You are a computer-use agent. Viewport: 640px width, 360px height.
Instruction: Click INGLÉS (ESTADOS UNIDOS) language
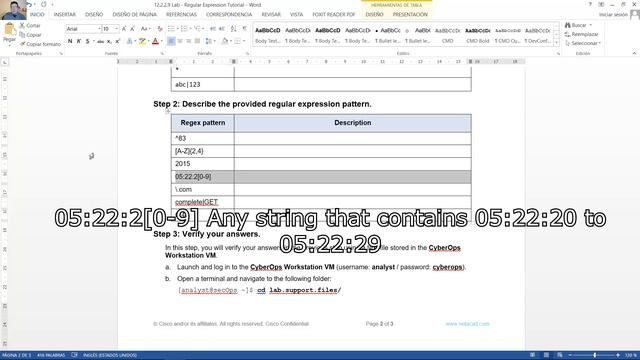pos(110,355)
